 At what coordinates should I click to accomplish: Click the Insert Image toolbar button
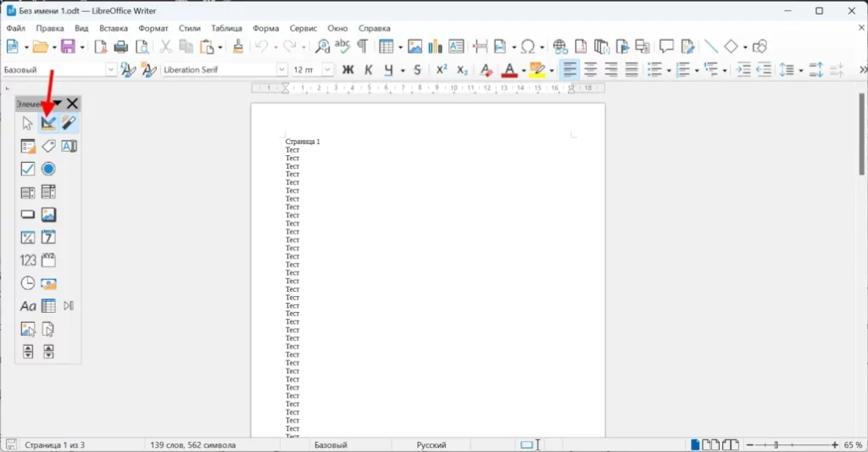(415, 47)
